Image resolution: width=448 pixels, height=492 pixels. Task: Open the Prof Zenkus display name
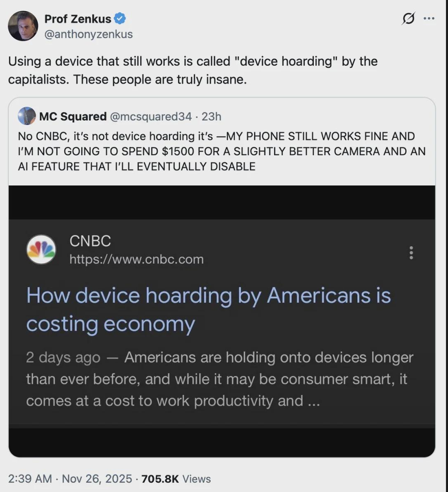coord(78,19)
